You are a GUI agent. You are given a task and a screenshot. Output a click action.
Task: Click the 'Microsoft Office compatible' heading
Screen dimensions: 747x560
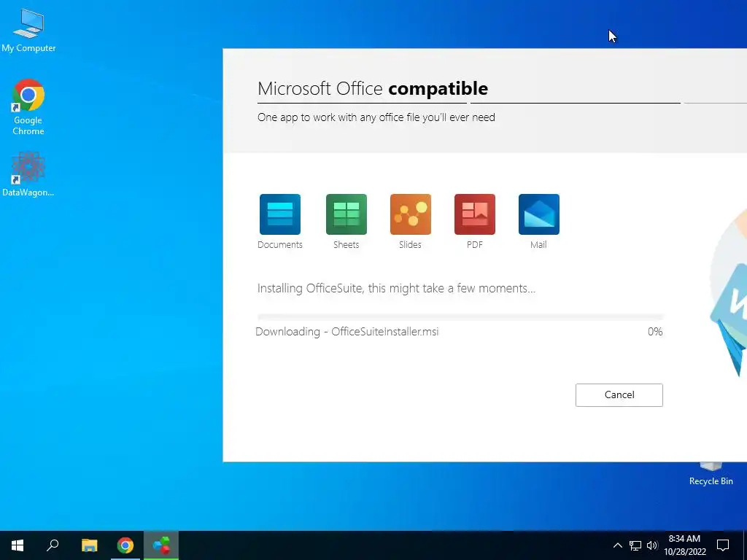[373, 88]
